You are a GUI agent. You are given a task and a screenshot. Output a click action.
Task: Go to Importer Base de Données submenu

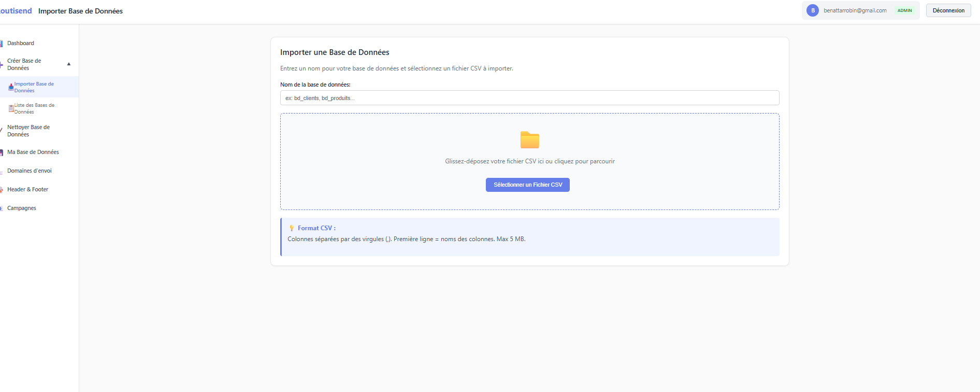pos(39,87)
